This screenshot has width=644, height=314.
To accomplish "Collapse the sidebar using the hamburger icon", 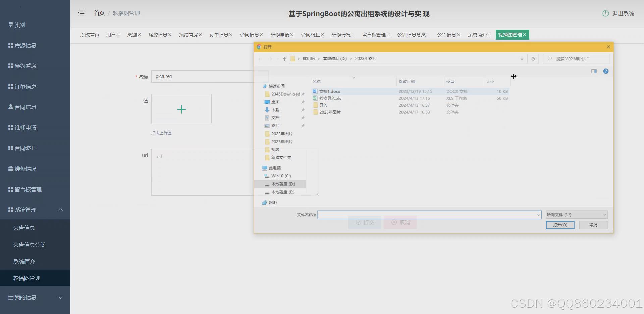I will tap(81, 13).
